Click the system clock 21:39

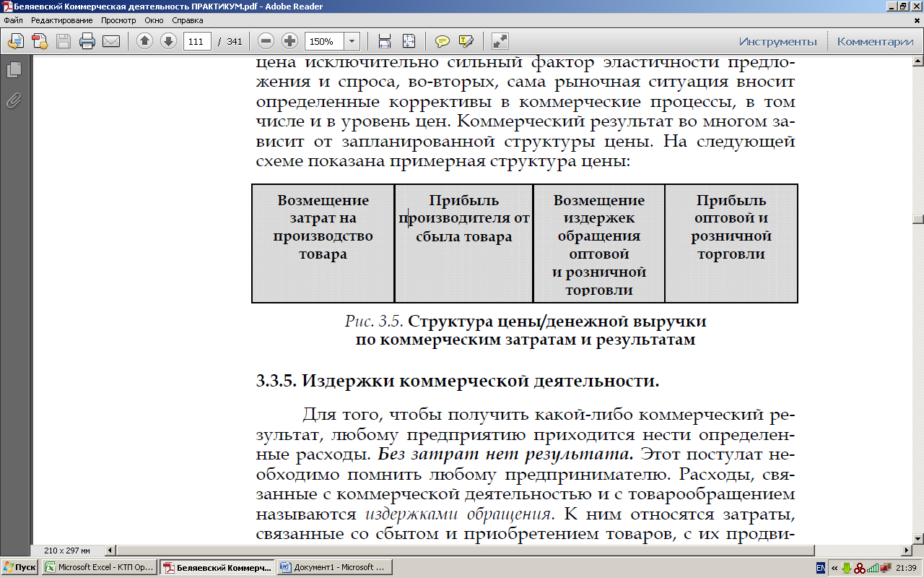pyautogui.click(x=907, y=568)
